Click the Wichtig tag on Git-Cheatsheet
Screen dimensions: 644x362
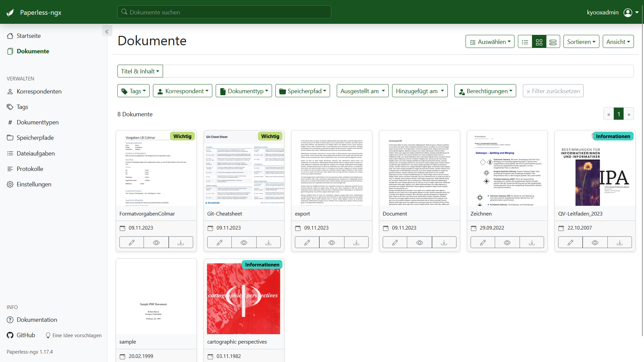(270, 136)
